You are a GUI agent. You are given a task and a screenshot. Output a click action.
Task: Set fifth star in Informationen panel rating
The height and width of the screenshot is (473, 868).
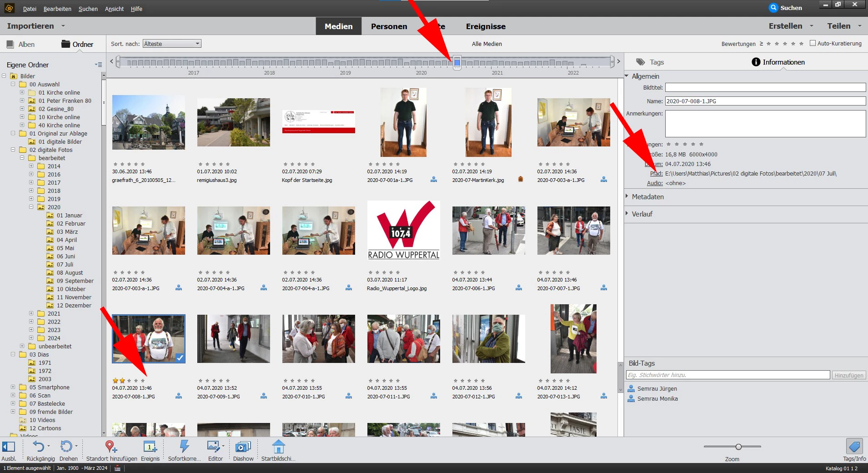point(701,144)
